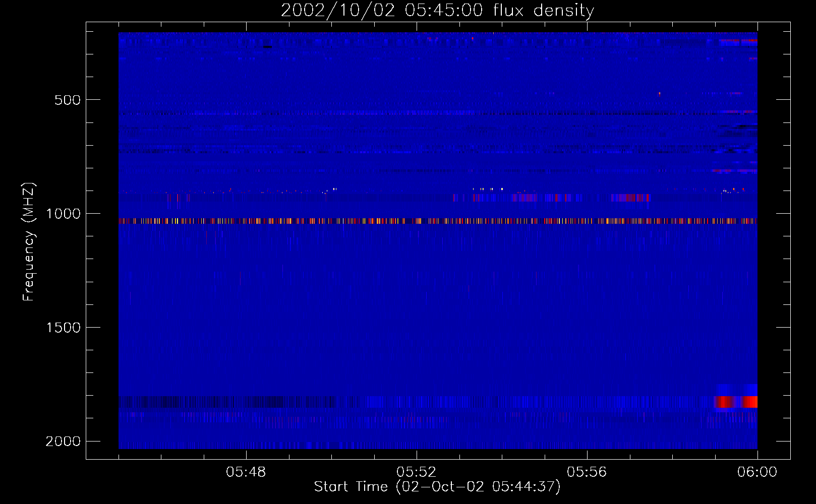Click the 05:48 time tick label
This screenshot has width=816, height=504.
[x=246, y=472]
